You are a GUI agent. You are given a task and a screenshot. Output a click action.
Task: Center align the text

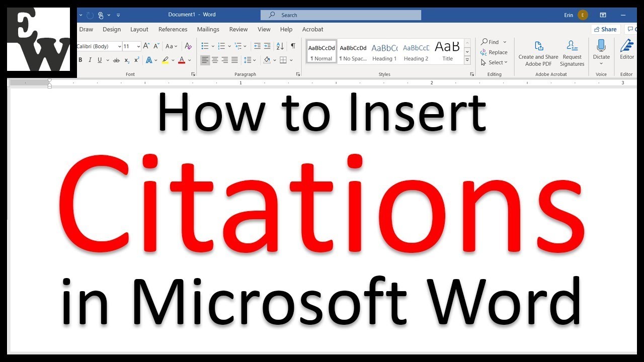click(x=215, y=60)
